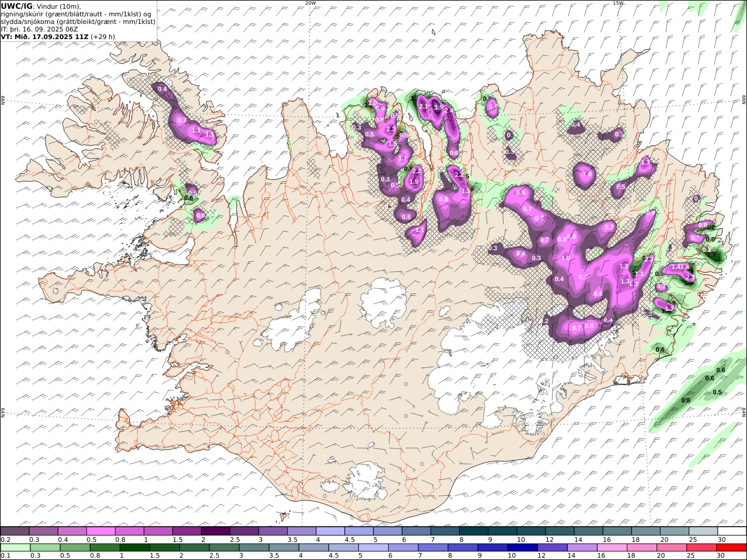Click the 'VT: Mið. 17.09.2025 11Z' valid time text
This screenshot has height=560, width=747.
44,37
